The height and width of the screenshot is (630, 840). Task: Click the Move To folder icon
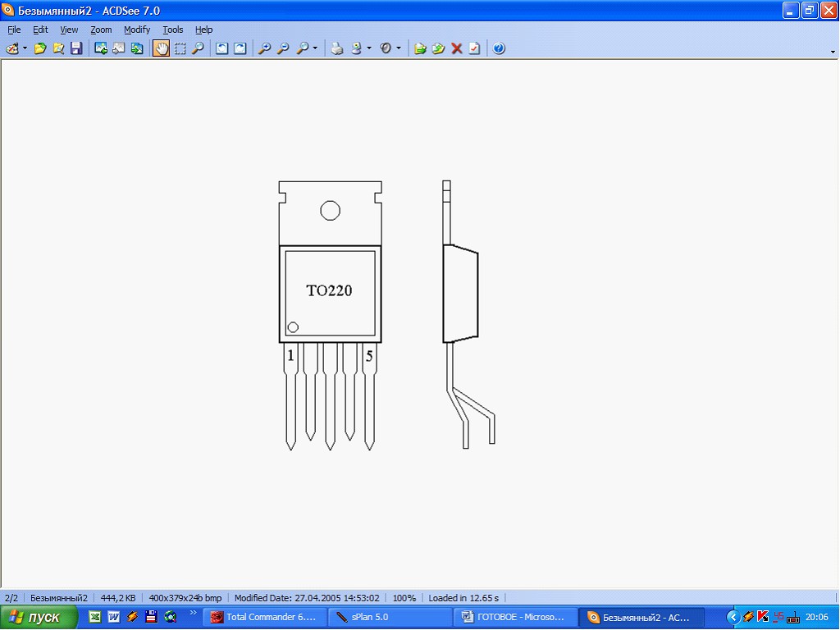[438, 48]
